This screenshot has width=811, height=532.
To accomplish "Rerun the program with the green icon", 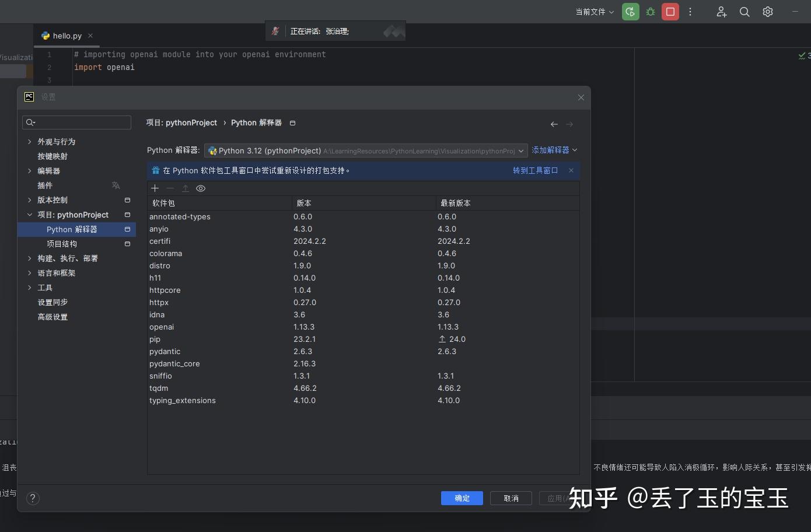I will click(630, 12).
